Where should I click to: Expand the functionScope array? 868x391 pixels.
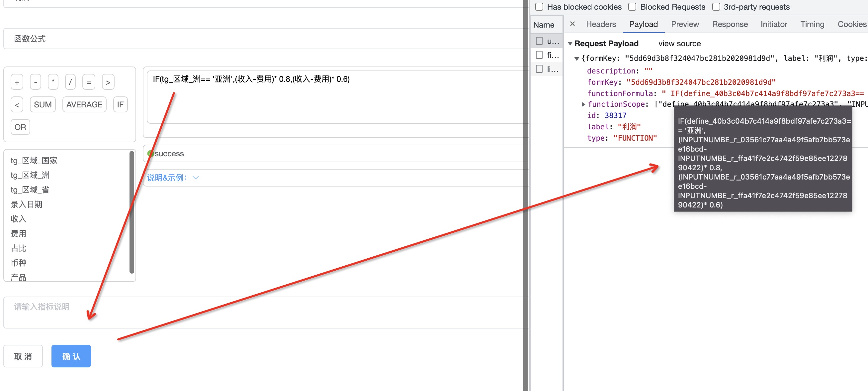point(583,104)
